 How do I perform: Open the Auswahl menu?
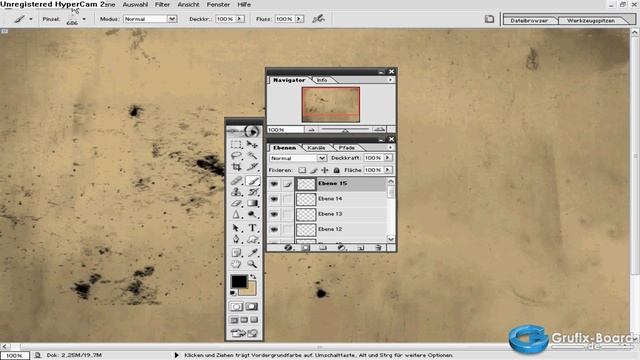point(135,4)
